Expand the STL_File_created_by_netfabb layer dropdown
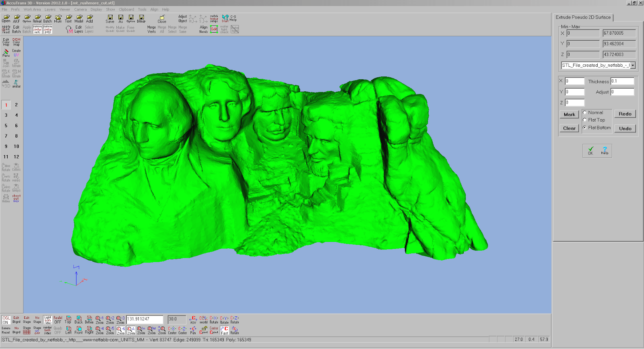This screenshot has height=349, width=644. point(633,65)
